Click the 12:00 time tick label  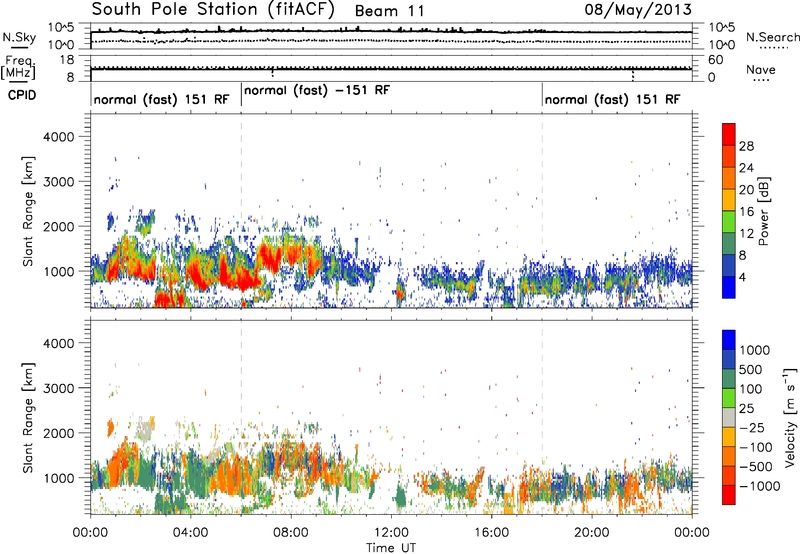(x=391, y=533)
